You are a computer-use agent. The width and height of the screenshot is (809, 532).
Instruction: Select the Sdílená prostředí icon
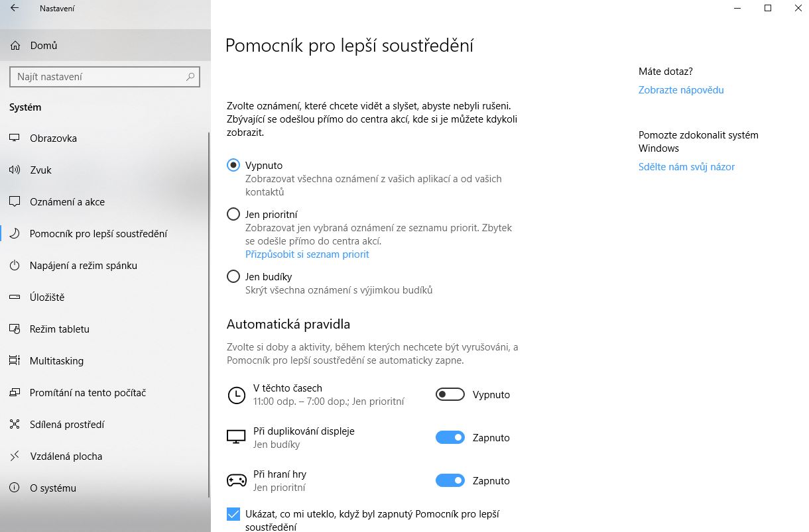pos(15,425)
